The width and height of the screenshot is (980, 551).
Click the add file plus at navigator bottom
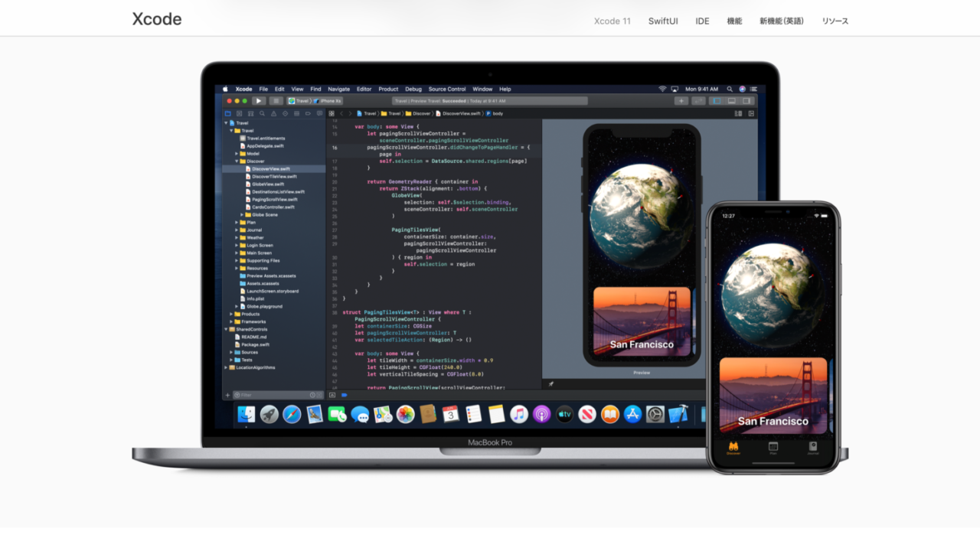tap(227, 395)
